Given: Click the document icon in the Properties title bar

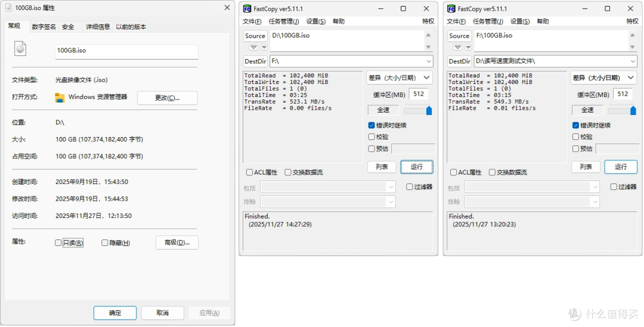Looking at the screenshot, I should (x=8, y=8).
